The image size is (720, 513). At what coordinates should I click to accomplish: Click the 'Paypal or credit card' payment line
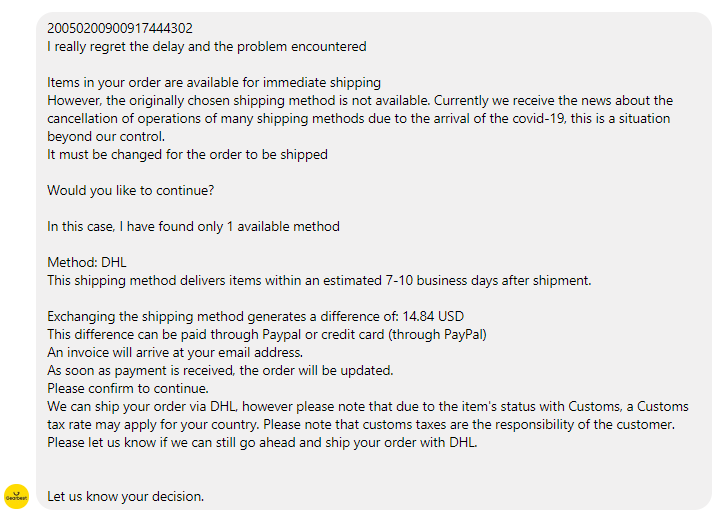[x=267, y=334]
